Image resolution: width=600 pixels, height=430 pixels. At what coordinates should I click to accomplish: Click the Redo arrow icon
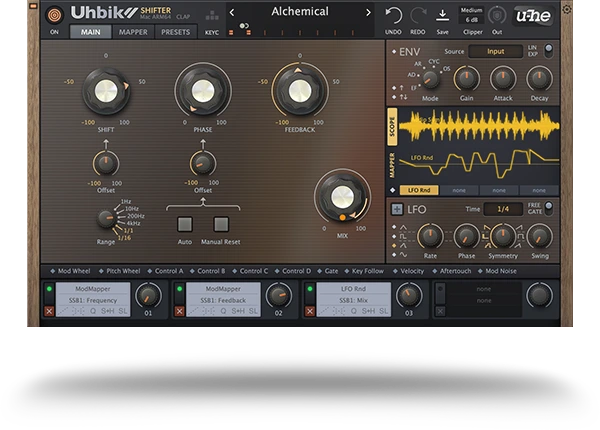(418, 16)
